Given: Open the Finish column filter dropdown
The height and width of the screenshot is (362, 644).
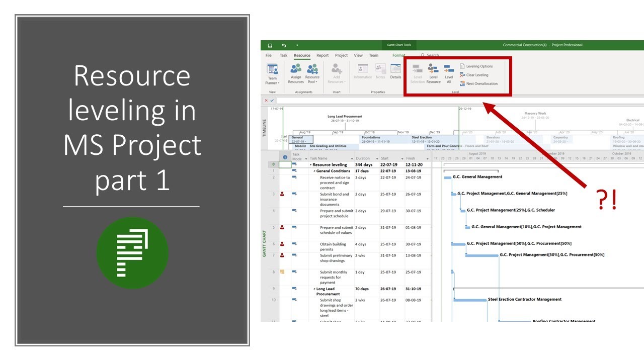Looking at the screenshot, I should 427,159.
